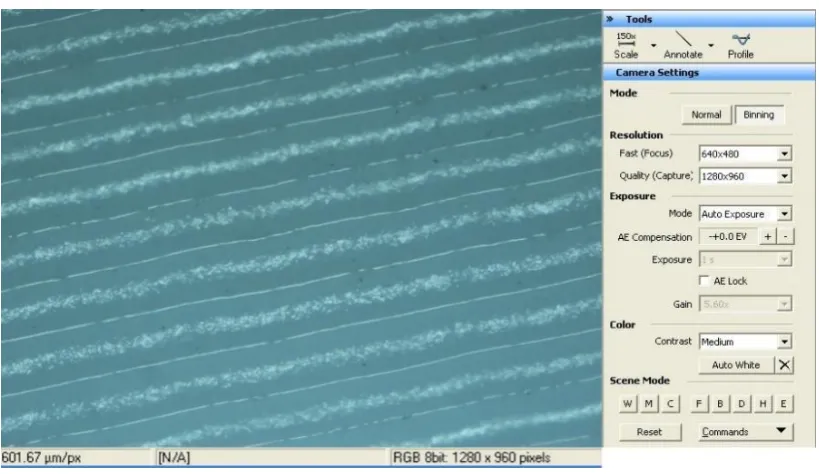This screenshot has width=819, height=474.
Task: Open Quality (Capture) resolution dropdown
Action: pyautogui.click(x=785, y=176)
